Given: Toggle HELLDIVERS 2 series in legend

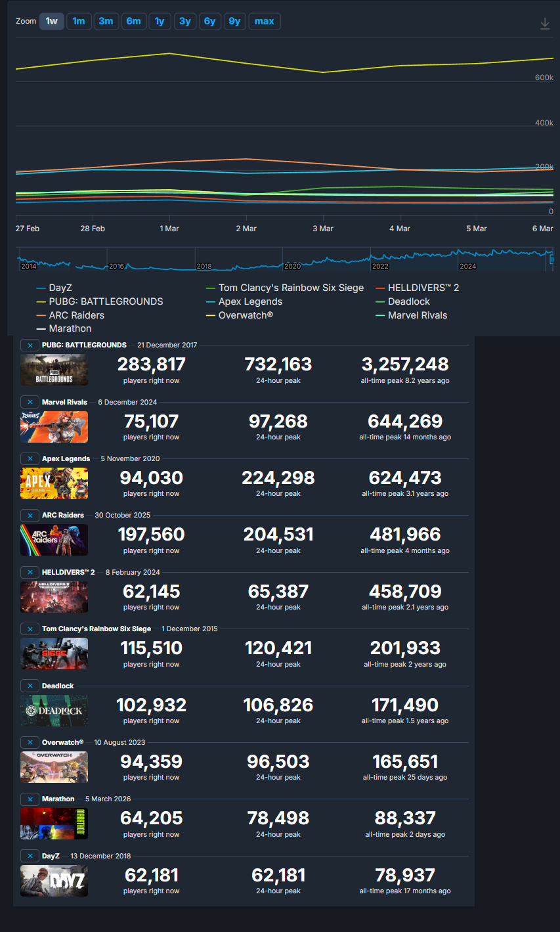Looking at the screenshot, I should 418,288.
